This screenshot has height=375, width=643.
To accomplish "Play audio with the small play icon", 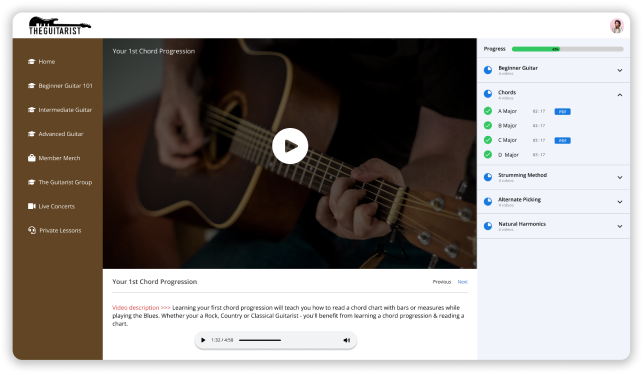I will tap(203, 340).
